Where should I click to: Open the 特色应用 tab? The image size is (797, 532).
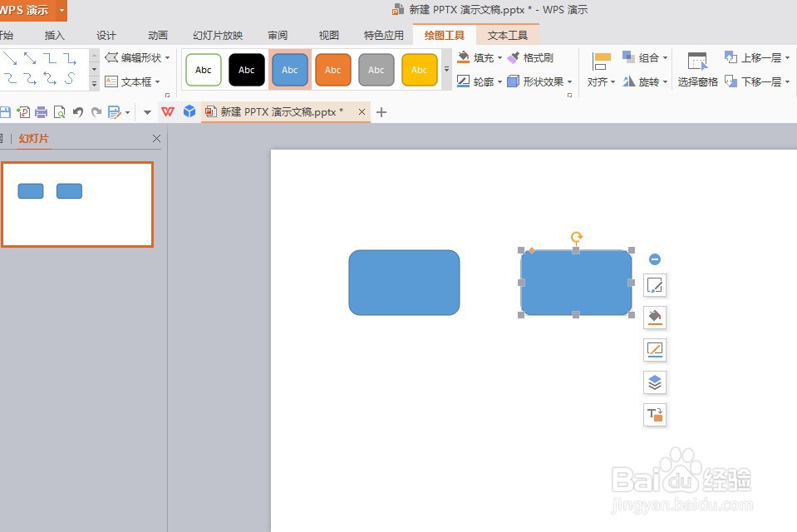pyautogui.click(x=384, y=35)
